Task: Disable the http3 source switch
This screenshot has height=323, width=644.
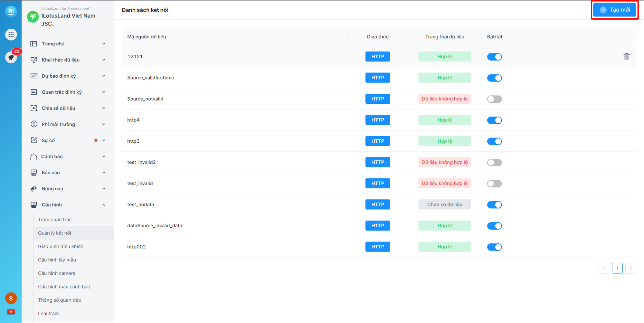Action: (x=495, y=141)
